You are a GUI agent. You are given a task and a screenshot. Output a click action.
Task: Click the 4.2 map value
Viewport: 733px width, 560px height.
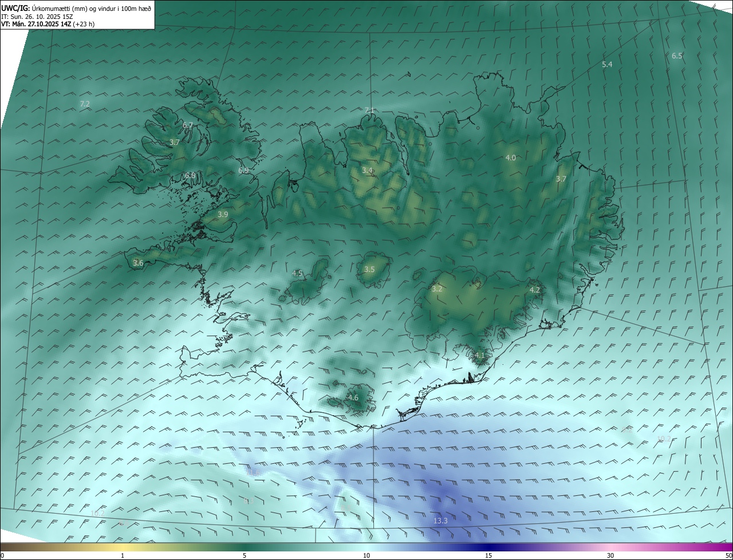(535, 290)
